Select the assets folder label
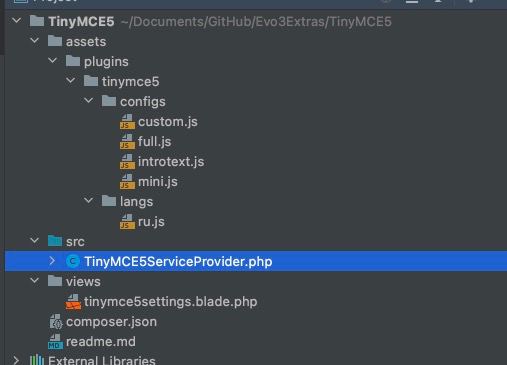507x365 pixels. (x=86, y=42)
